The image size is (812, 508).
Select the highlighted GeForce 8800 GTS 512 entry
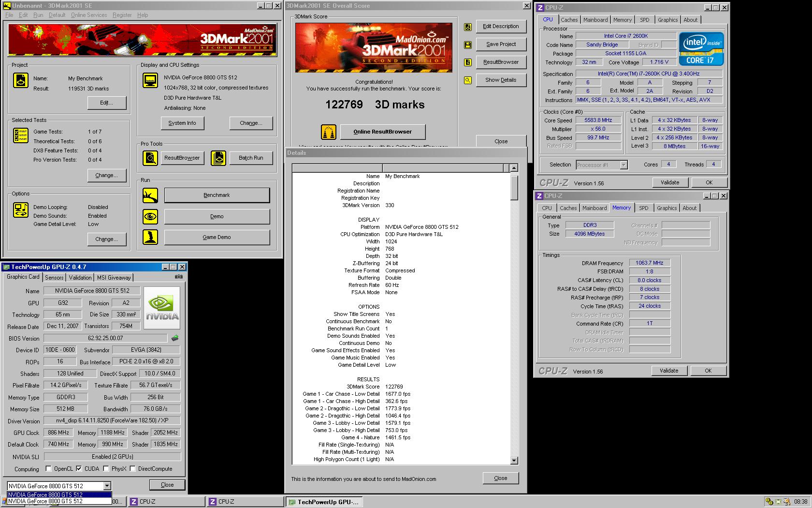(x=59, y=494)
